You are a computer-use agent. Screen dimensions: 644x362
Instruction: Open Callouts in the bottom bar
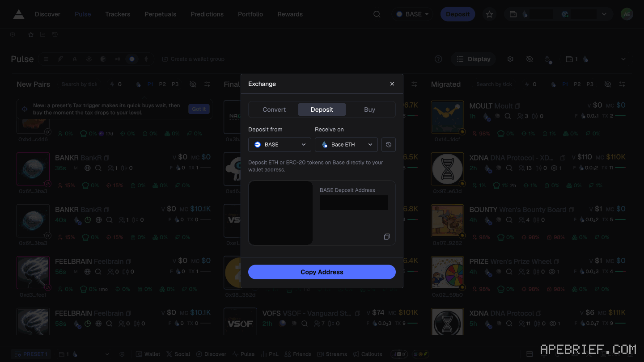[368, 354]
